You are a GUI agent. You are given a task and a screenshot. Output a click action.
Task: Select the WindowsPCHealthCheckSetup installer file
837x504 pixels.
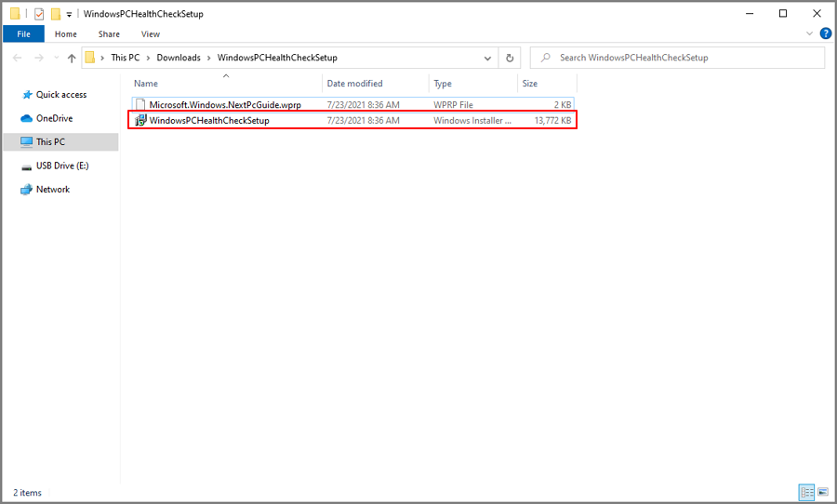pyautogui.click(x=352, y=120)
